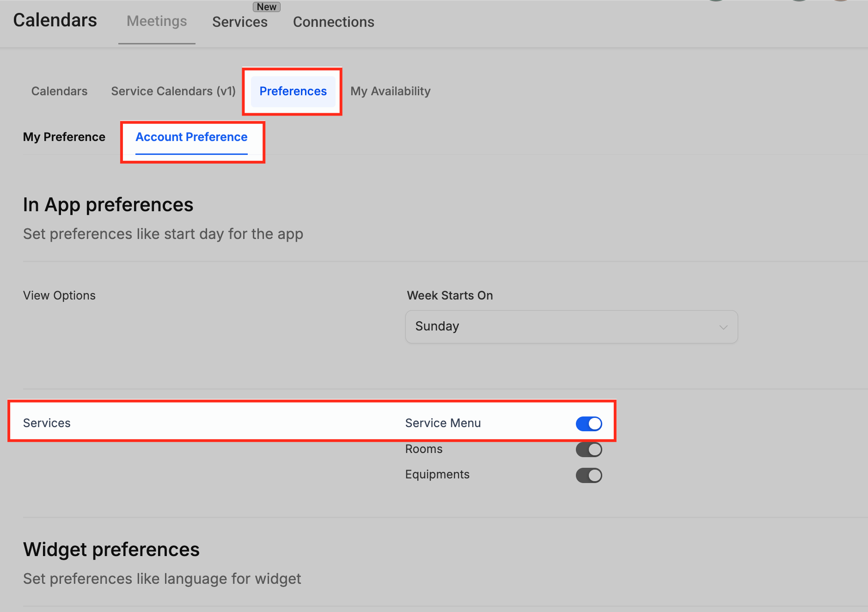Click the New badge above Services
This screenshot has width=868, height=612.
[267, 7]
